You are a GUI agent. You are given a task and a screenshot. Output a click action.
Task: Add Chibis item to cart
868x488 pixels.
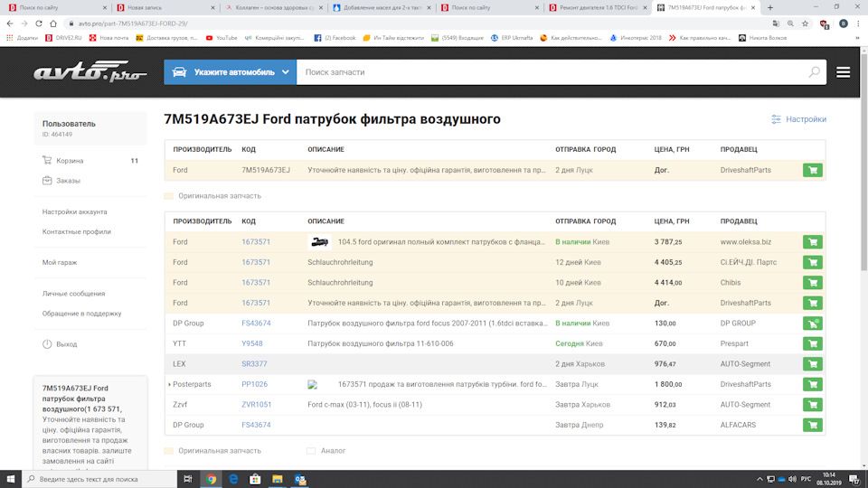click(x=813, y=283)
